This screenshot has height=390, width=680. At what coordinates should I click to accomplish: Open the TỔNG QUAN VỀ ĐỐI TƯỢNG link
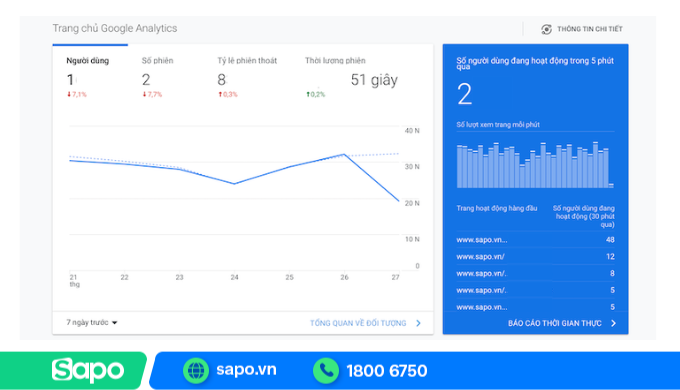(x=358, y=323)
